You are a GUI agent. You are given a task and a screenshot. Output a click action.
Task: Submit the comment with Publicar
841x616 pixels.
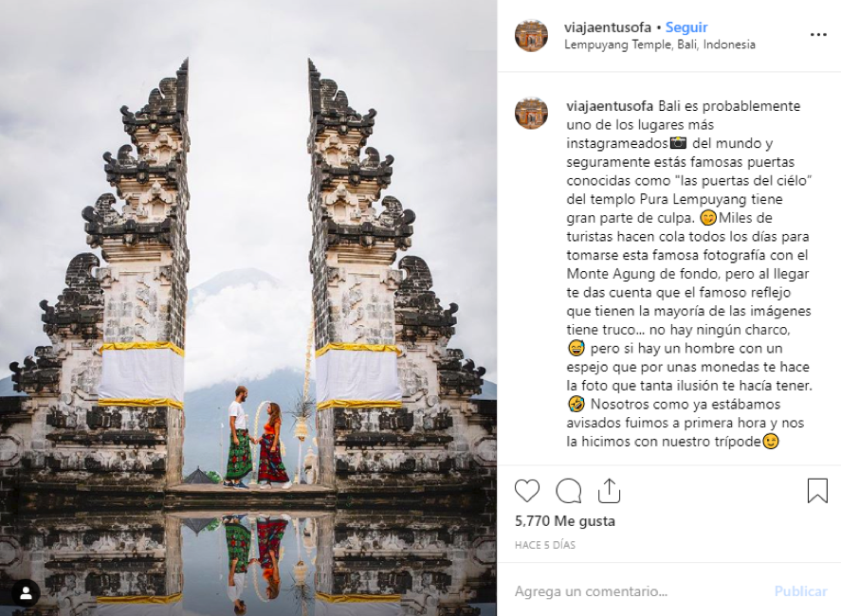click(x=801, y=591)
